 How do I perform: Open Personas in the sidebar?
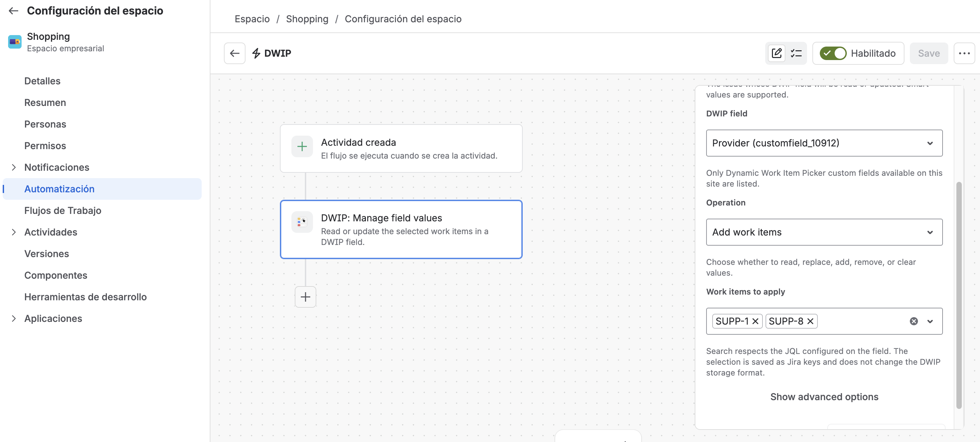point(45,125)
